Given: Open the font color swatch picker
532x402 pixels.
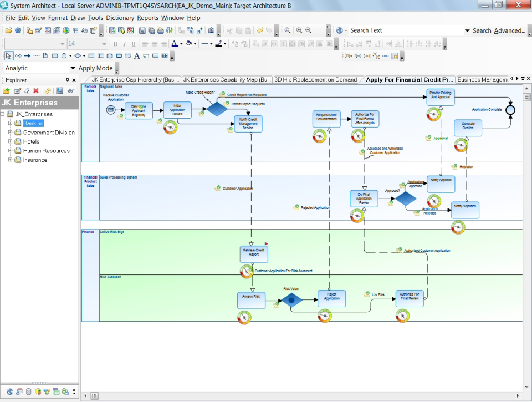Looking at the screenshot, I should [x=181, y=43].
